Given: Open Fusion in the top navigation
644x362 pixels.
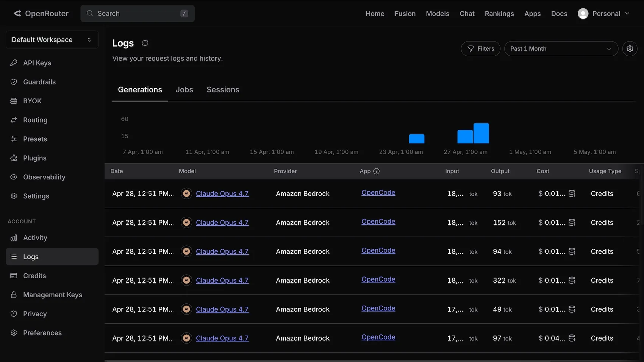Looking at the screenshot, I should point(405,14).
